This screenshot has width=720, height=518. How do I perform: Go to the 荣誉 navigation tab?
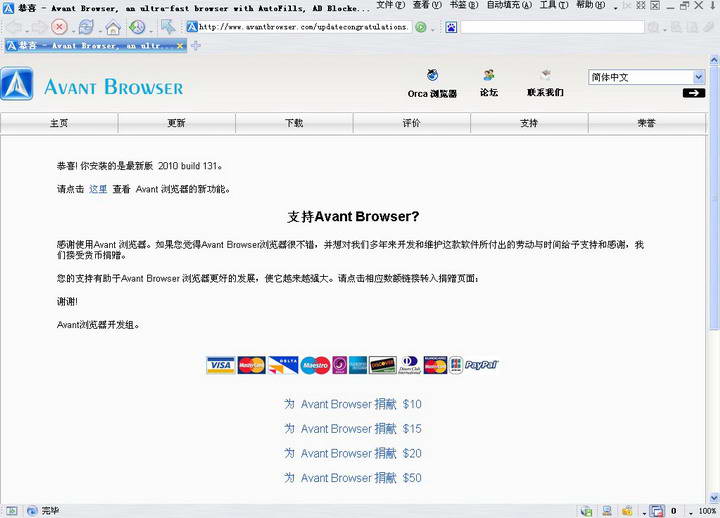point(647,123)
